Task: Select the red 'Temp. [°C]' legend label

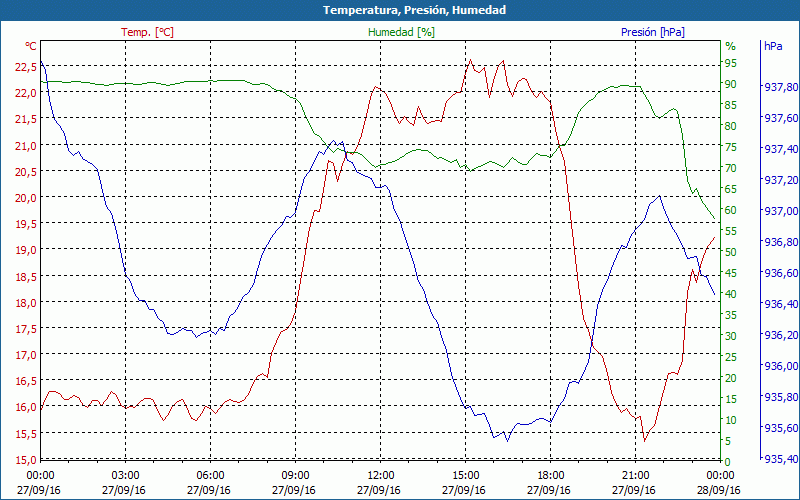Action: coord(147,32)
